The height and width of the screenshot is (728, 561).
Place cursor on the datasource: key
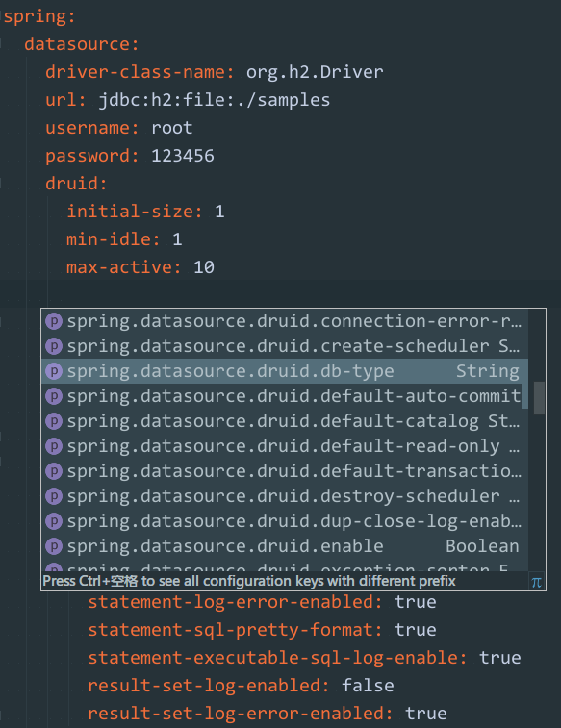point(81,44)
